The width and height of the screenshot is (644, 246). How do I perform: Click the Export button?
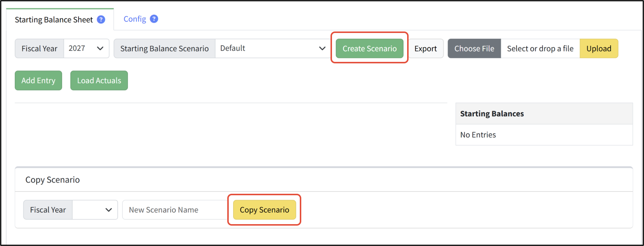tap(426, 49)
